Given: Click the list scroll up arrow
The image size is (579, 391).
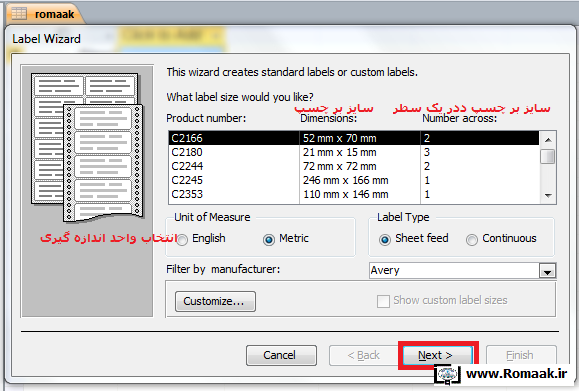Looking at the screenshot, I should tap(548, 140).
